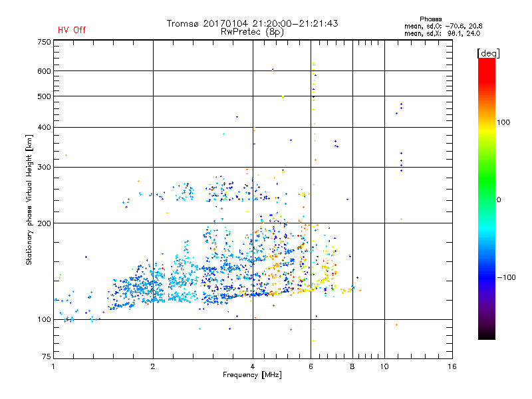Select the 'mean, sd,O: -70.6, 20.8' line
The width and height of the screenshot is (532, 399).
coord(443,26)
